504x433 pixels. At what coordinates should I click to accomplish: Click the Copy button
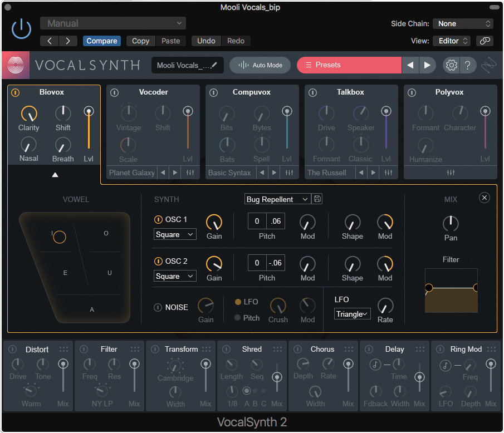pyautogui.click(x=140, y=41)
